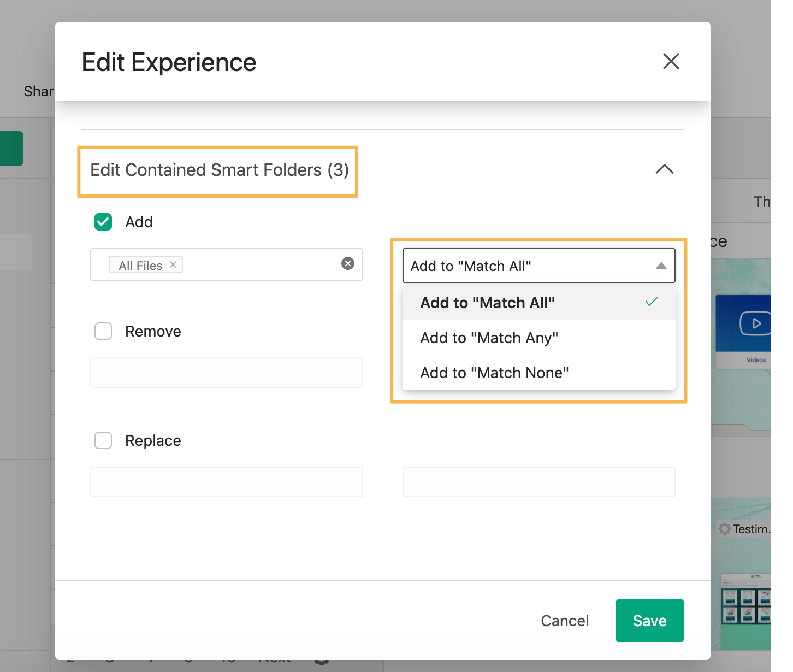Enable the Remove checkbox
This screenshot has width=793, height=672.
coord(103,331)
